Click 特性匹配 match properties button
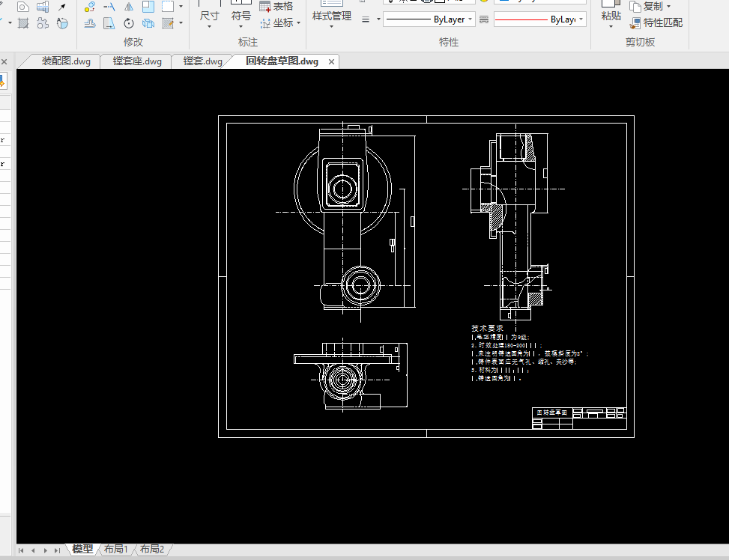Screen dimensions: 729x560 click(656, 22)
